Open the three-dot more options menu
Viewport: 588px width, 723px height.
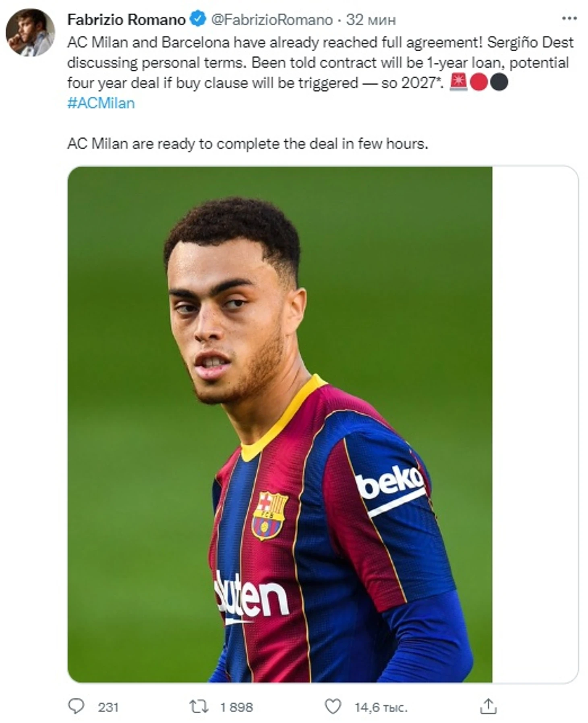569,19
